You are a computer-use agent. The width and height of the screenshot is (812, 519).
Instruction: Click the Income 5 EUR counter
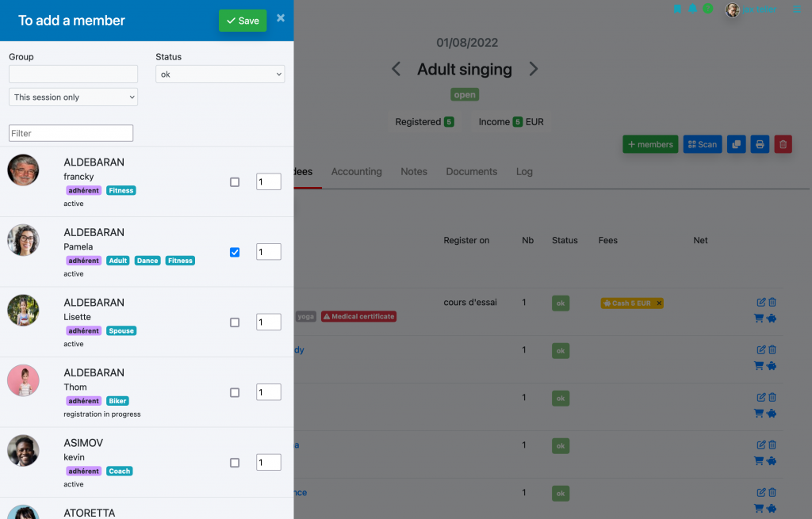(511, 121)
